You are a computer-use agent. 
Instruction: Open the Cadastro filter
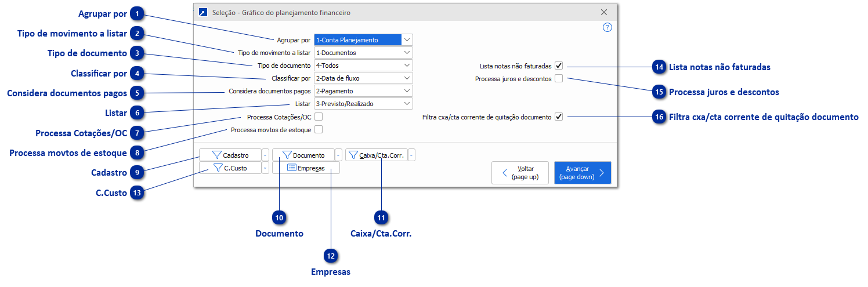tap(230, 155)
